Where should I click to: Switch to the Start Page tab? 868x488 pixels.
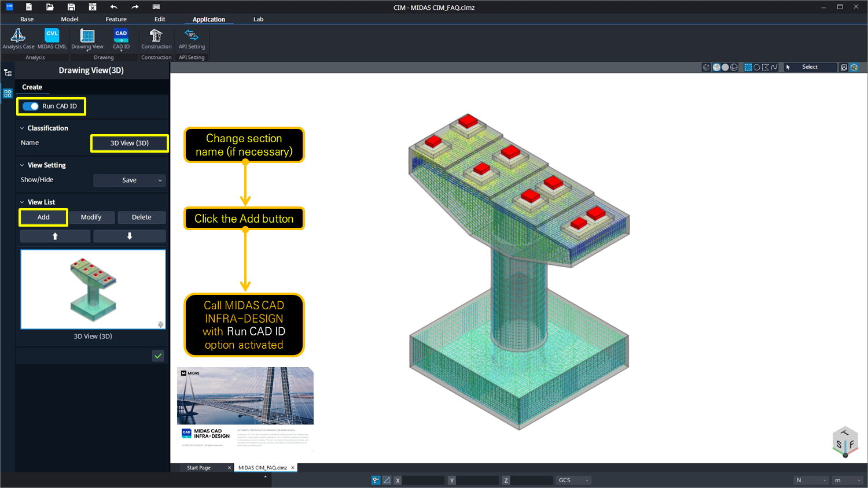198,468
